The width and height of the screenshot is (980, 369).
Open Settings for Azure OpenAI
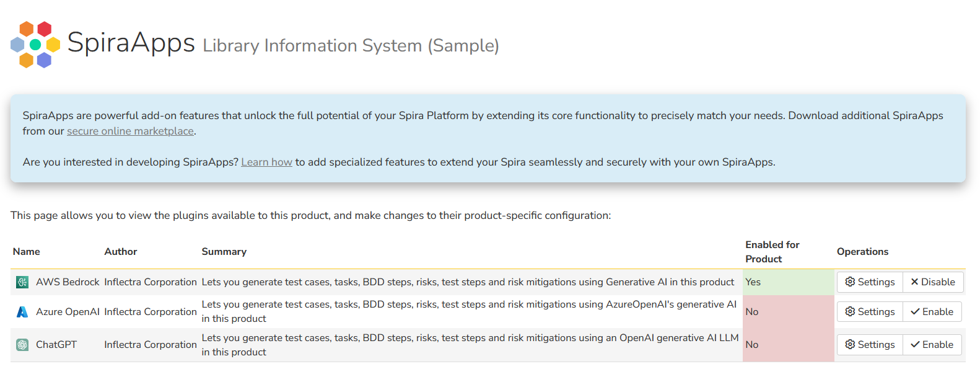click(x=870, y=312)
